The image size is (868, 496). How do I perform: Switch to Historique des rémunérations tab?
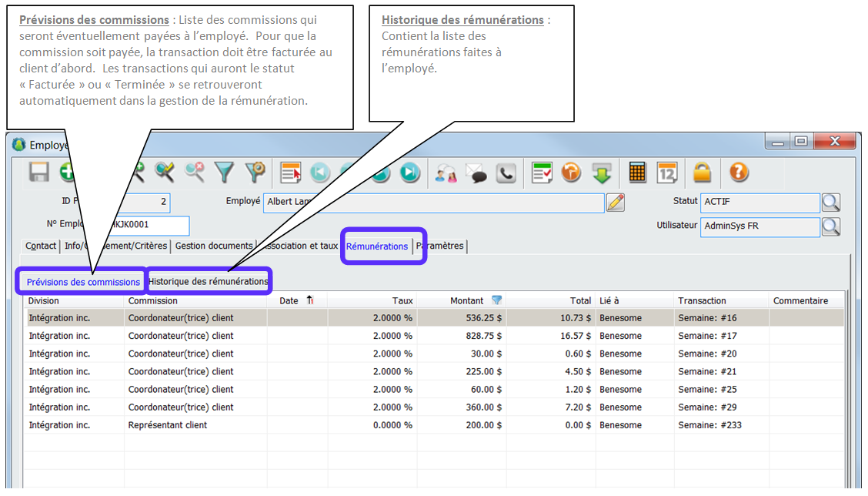tap(209, 281)
